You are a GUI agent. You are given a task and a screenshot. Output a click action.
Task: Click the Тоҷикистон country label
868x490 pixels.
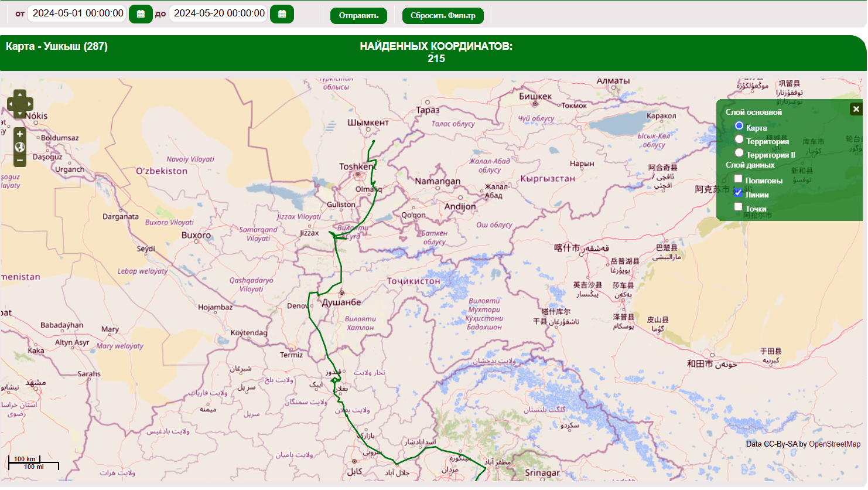tap(414, 281)
